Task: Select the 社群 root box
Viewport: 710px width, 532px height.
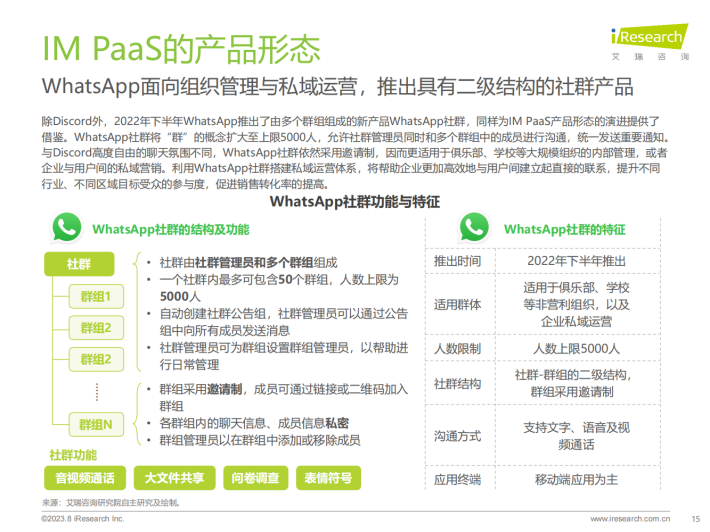Action: [x=79, y=264]
